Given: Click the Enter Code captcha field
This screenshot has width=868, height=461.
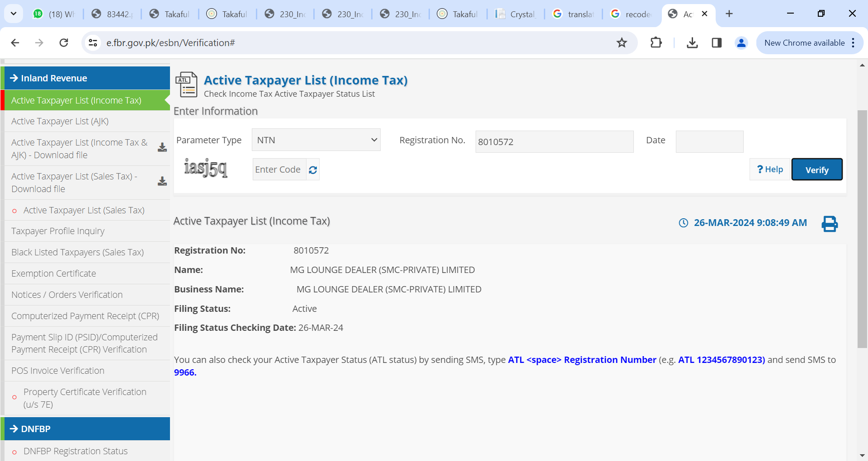Looking at the screenshot, I should 279,169.
